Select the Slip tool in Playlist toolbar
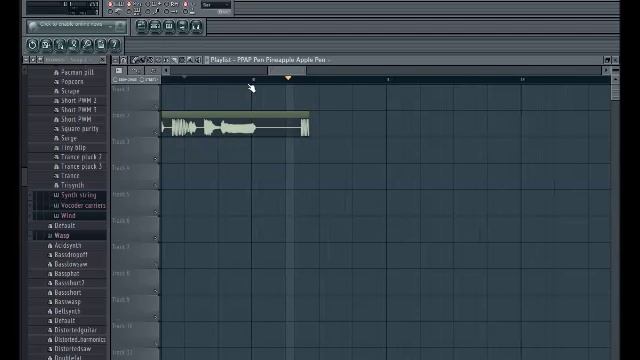640x360 pixels. pos(166,60)
